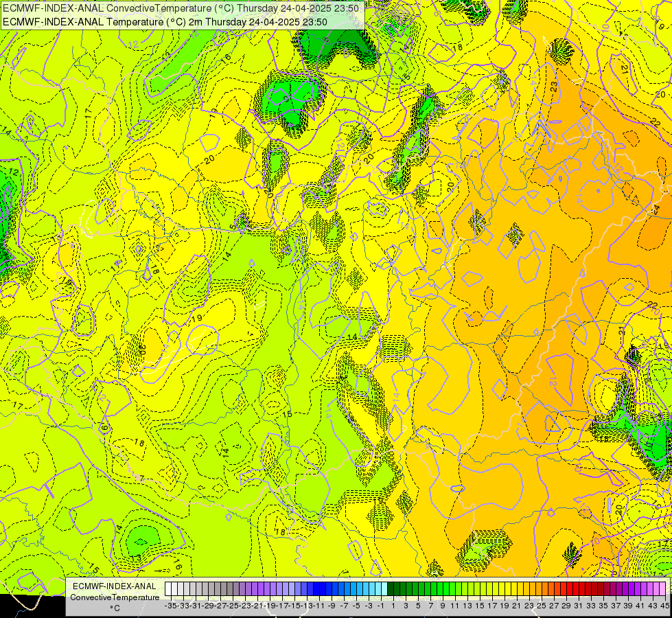Click the °C unit label in legend
The width and height of the screenshot is (672, 618).
[115, 608]
